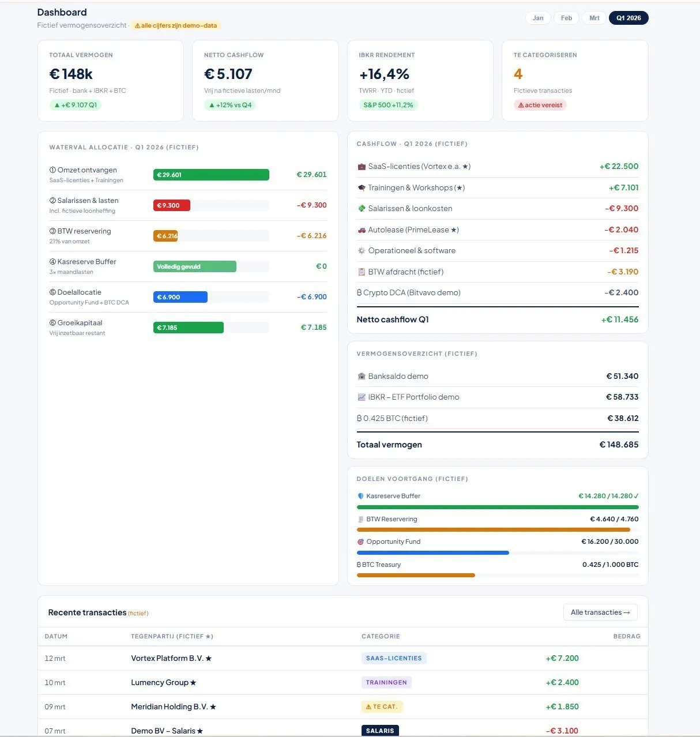700x737 pixels.
Task: Click the gear icon beside Operationeel & software
Action: point(362,251)
